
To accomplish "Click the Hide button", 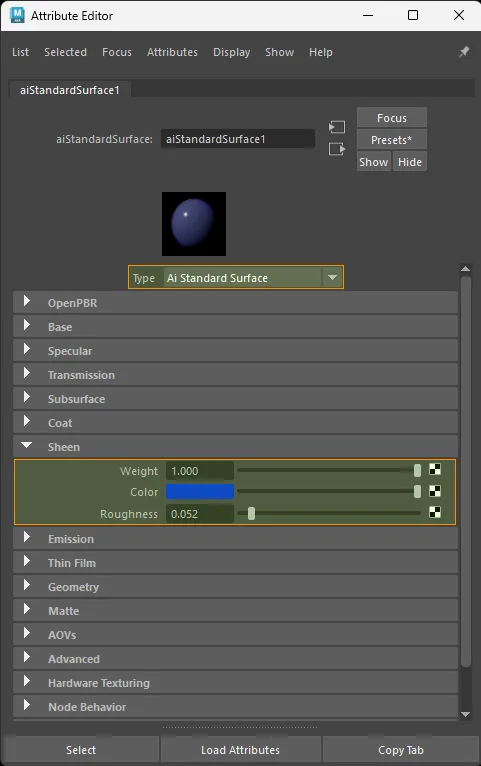I will point(410,162).
